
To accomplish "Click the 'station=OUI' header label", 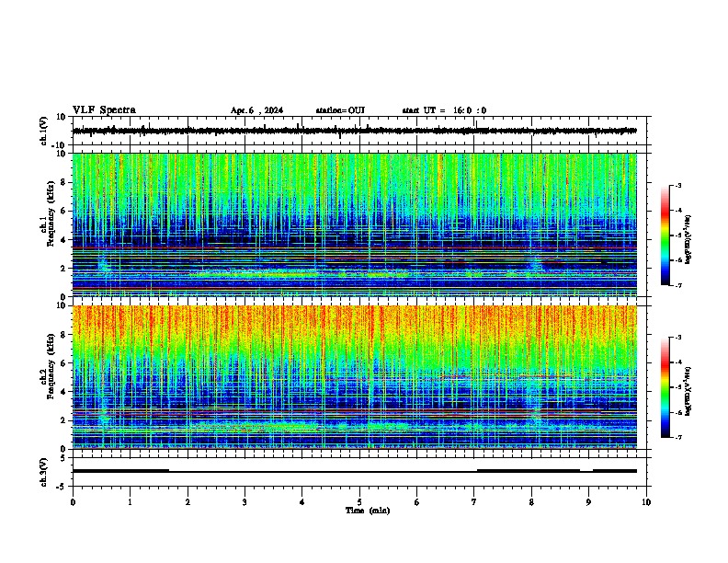I will coord(340,110).
